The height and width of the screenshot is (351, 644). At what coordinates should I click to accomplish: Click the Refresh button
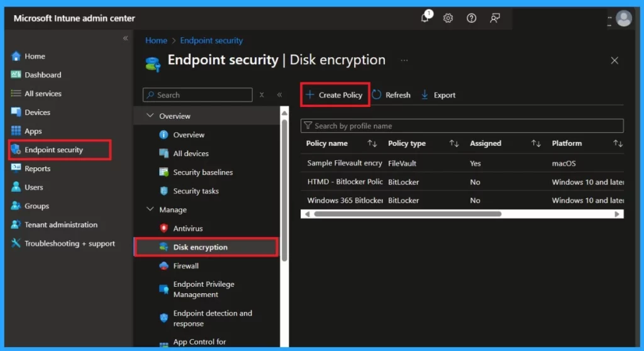[x=391, y=95]
